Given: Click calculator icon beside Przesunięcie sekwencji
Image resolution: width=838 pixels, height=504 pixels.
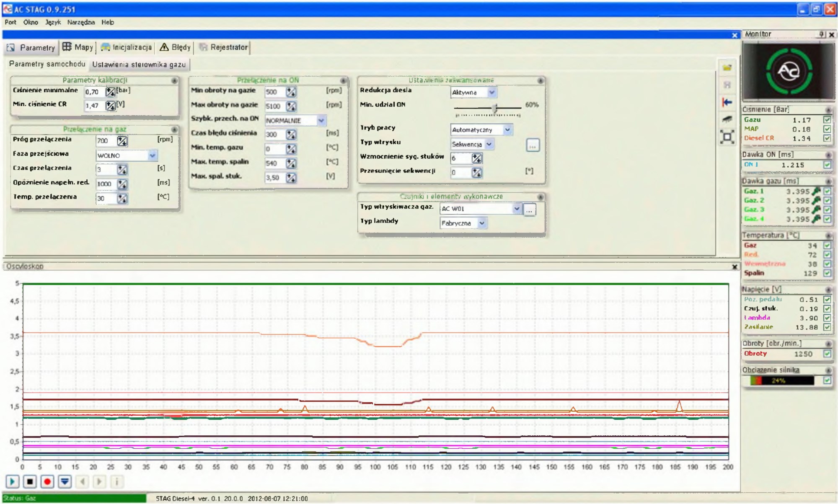Looking at the screenshot, I should point(477,172).
